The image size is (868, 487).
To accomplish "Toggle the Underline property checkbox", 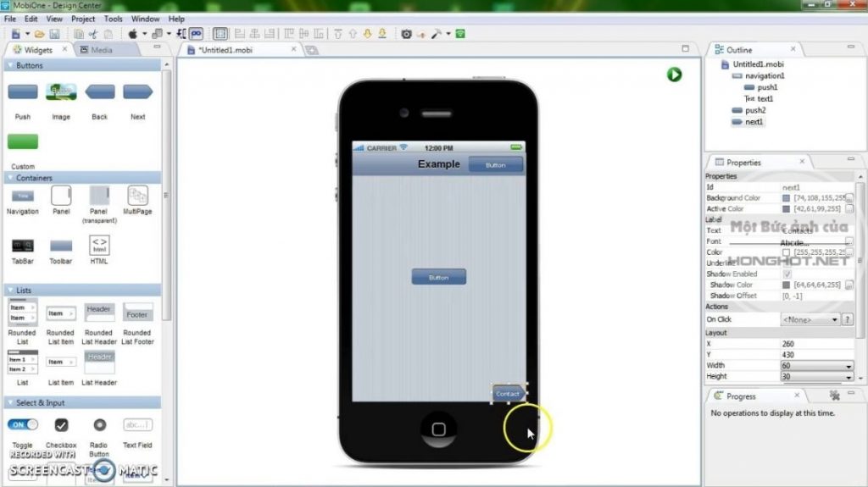I will click(787, 263).
